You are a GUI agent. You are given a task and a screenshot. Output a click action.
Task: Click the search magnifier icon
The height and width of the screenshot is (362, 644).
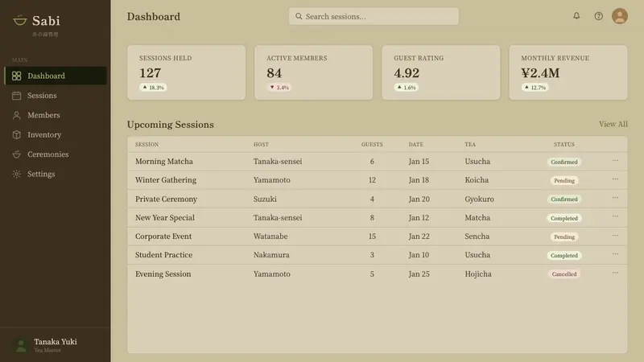point(299,16)
